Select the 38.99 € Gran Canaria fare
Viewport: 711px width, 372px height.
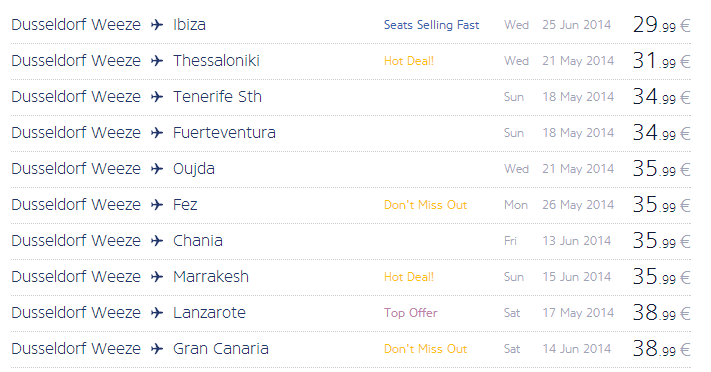(x=661, y=348)
